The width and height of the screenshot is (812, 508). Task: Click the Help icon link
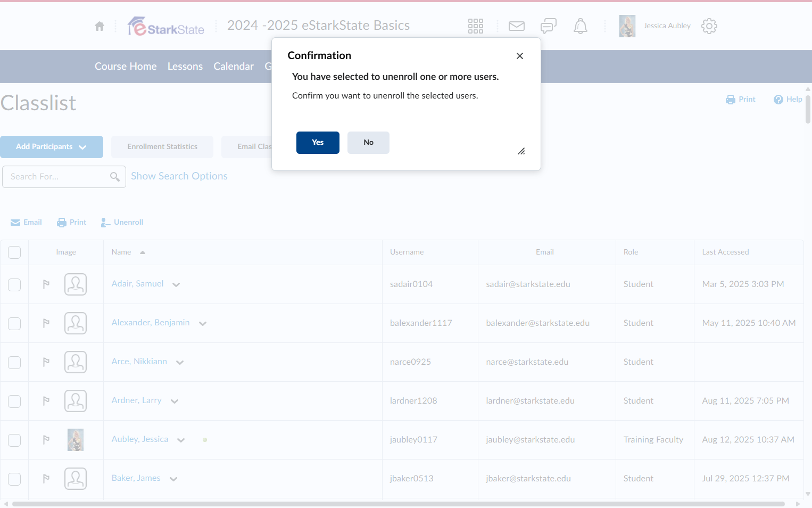click(x=788, y=100)
